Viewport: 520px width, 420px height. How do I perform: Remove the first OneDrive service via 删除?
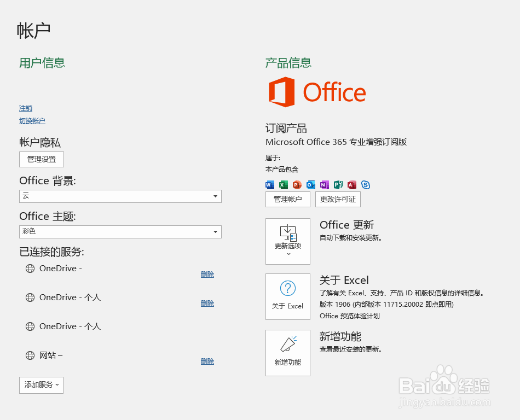tap(207, 275)
